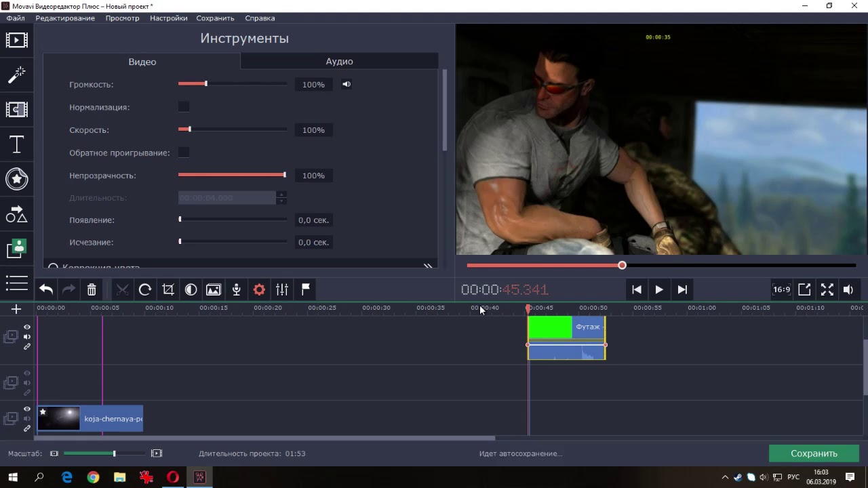Open the Callouts shapes tab
868x488 pixels.
17,214
